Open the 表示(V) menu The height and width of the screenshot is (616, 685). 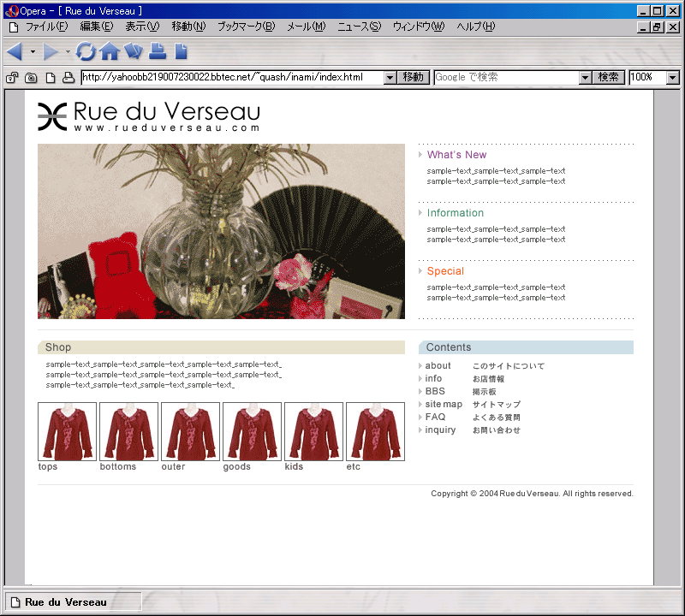pos(142,27)
